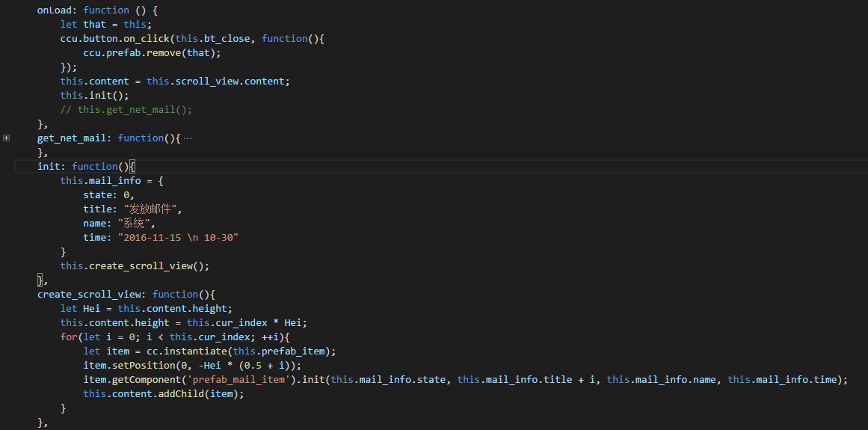Click the time string "2016-11-15 \n 10-30"
Screen dimensions: 868x430
(178, 237)
